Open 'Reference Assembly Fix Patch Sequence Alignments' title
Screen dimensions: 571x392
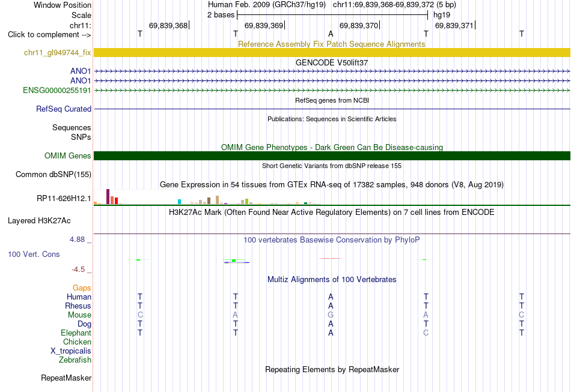click(332, 44)
